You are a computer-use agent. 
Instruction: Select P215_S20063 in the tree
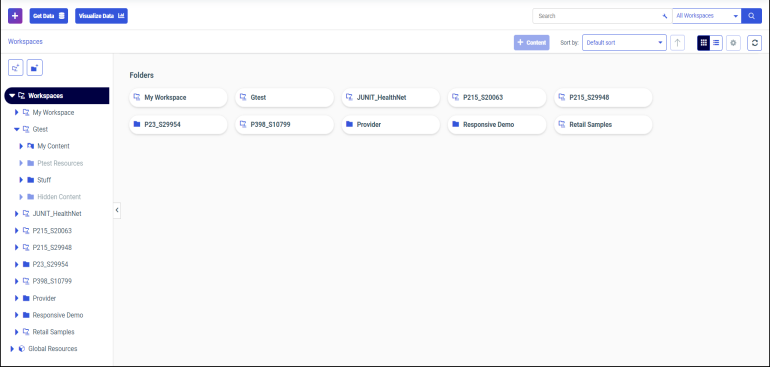(52, 230)
